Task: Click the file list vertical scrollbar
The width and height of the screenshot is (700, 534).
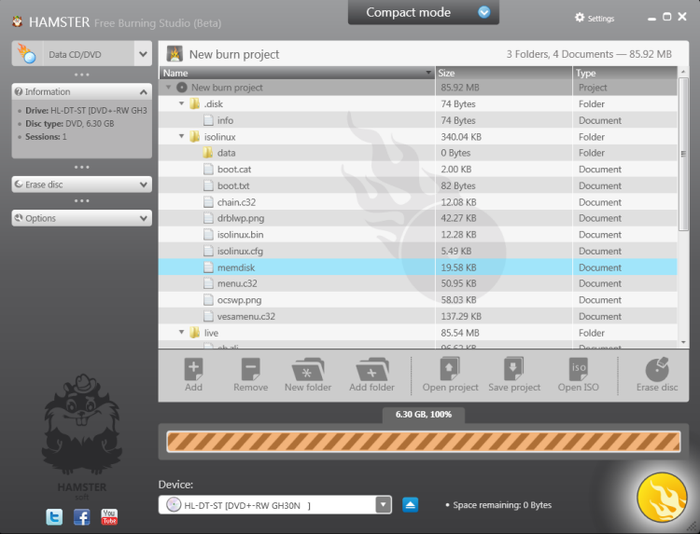Action: (x=683, y=154)
